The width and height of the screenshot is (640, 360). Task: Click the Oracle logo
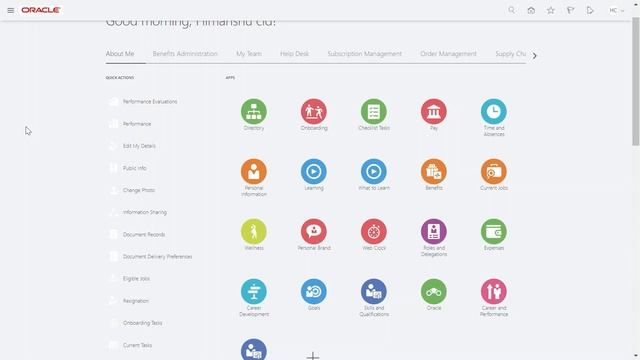click(x=41, y=10)
